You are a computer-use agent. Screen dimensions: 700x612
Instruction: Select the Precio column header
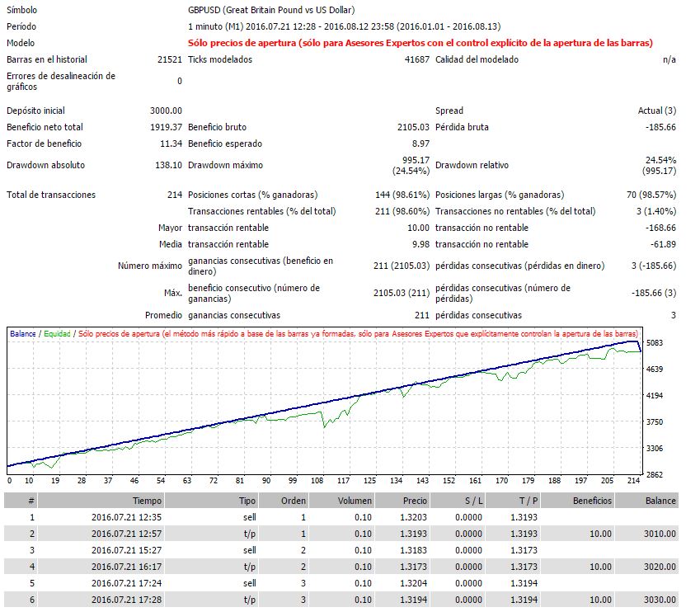[x=416, y=501]
